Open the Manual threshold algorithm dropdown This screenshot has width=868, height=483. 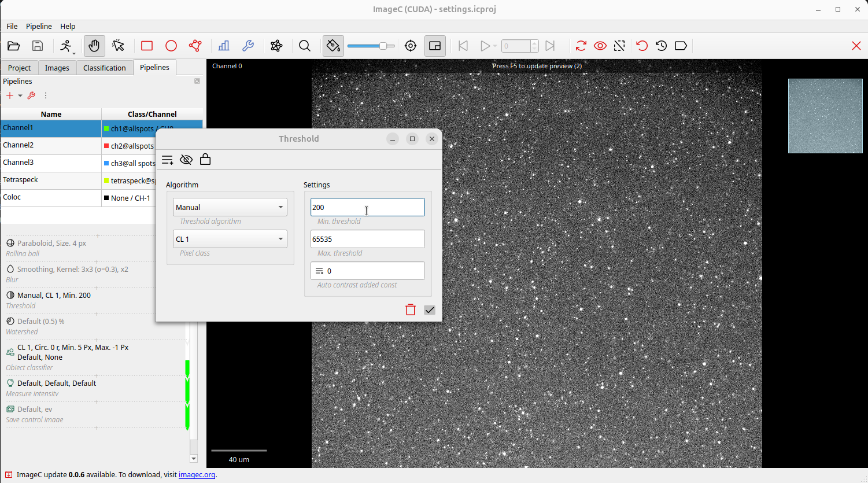230,207
